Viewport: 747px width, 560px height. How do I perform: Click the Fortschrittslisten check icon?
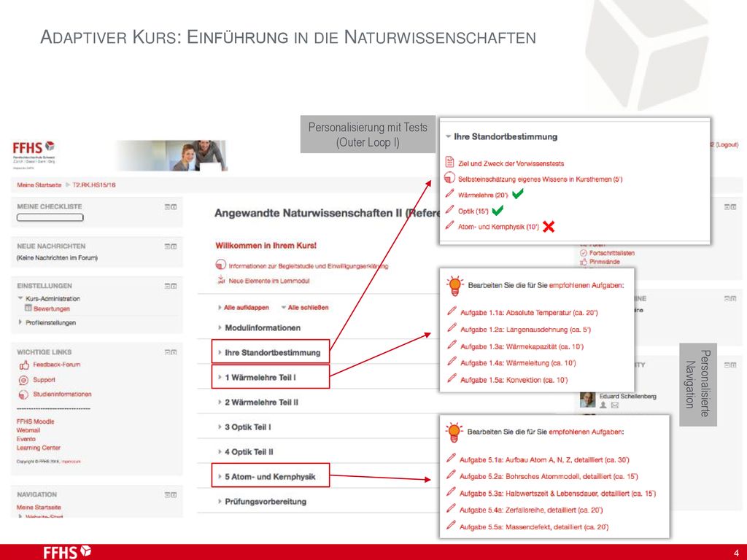coord(583,253)
